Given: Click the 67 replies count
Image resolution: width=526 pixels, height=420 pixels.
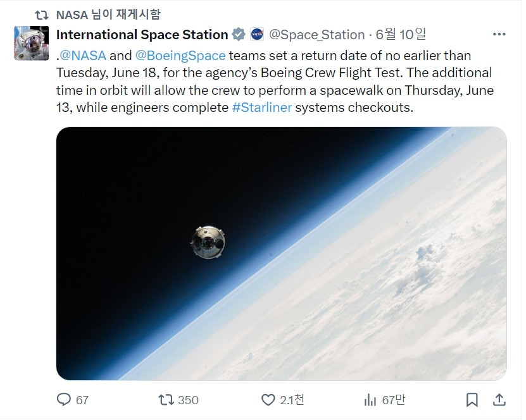Looking at the screenshot, I should [82, 400].
